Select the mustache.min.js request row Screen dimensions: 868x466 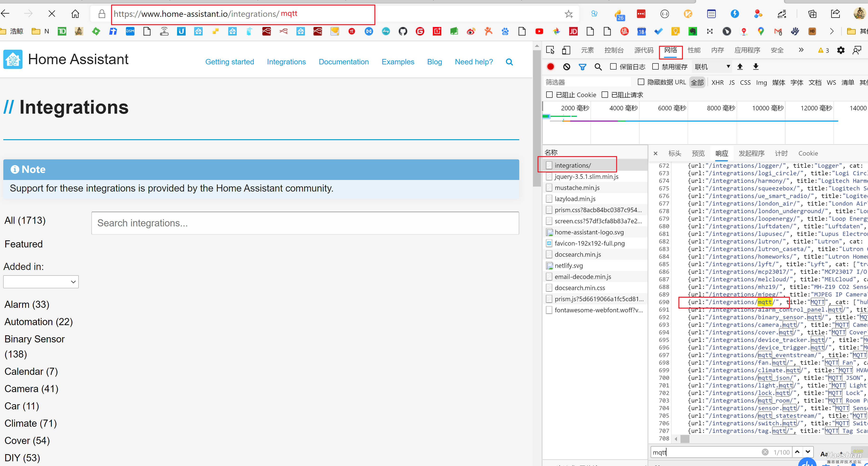point(595,188)
